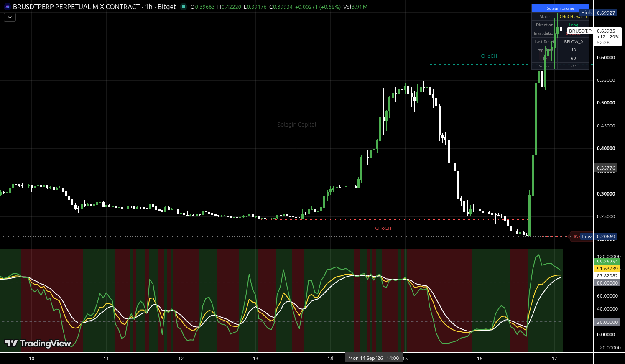
Task: Click the yellow 91.63739 indicator value label
Action: (607, 269)
